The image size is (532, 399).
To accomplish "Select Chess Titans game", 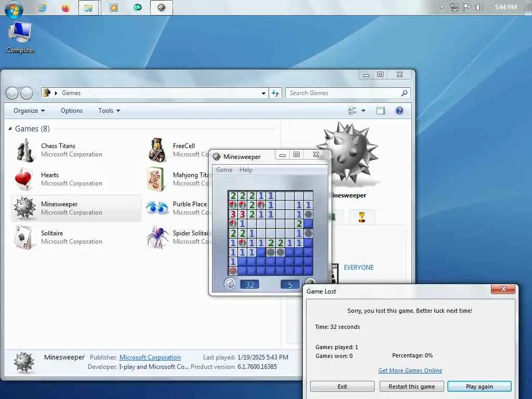I will [76, 150].
